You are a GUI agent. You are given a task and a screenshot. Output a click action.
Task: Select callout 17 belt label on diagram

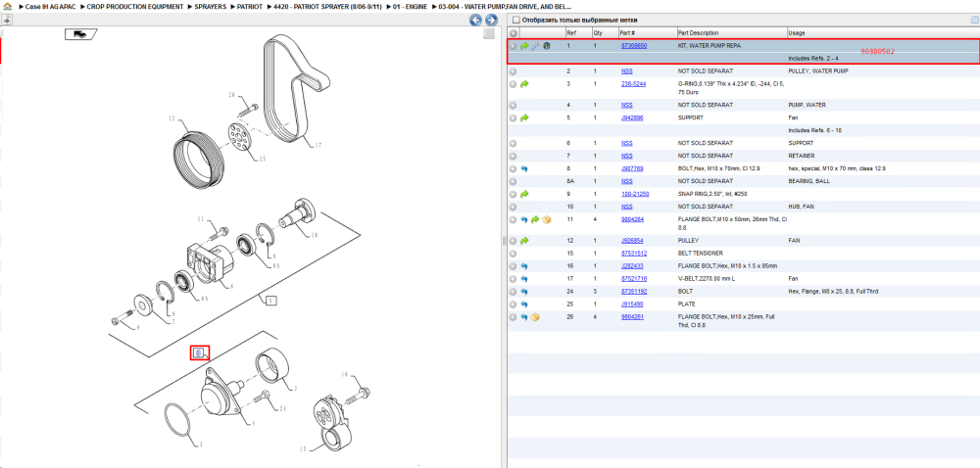click(x=318, y=145)
